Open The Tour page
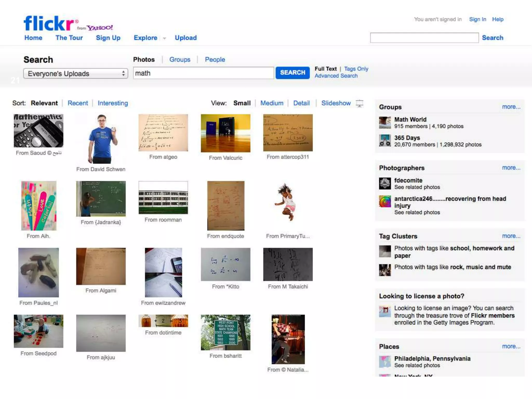532x399 pixels. [x=69, y=38]
